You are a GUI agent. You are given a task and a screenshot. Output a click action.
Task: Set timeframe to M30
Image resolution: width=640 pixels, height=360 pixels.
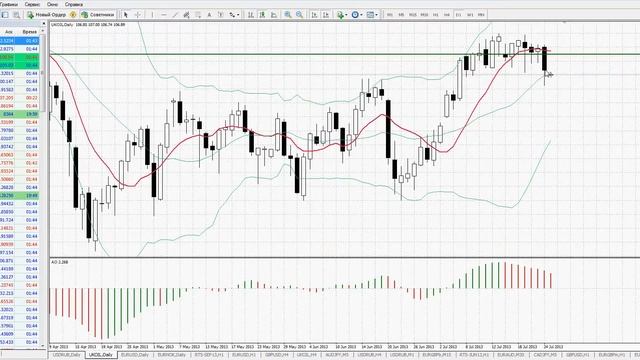pyautogui.click(x=424, y=15)
